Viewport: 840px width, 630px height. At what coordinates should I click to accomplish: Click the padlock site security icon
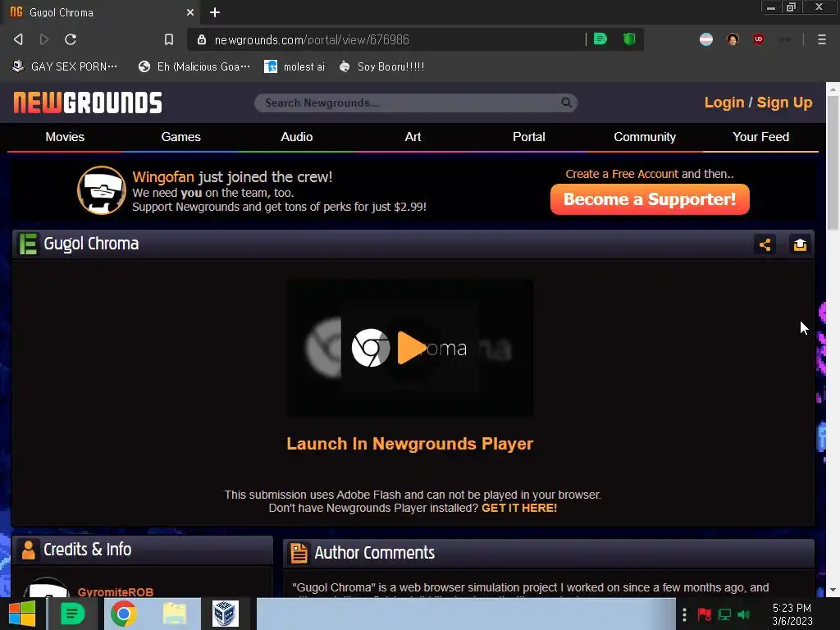pyautogui.click(x=202, y=39)
